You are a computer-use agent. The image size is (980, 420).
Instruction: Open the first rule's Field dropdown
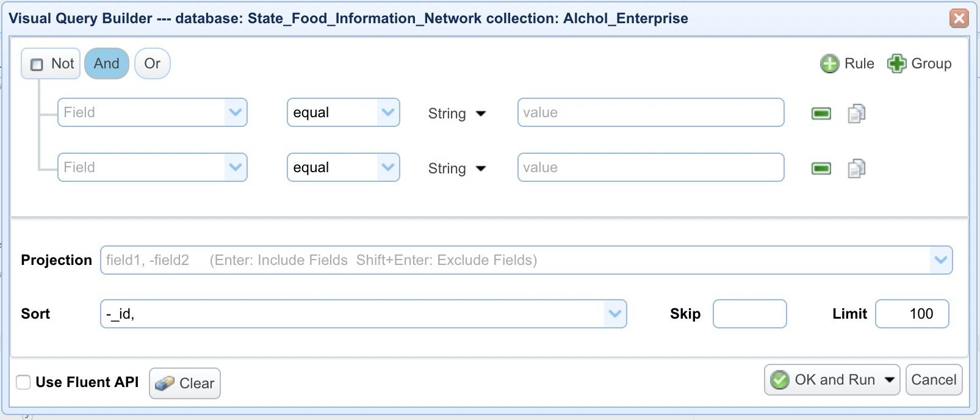[235, 112]
